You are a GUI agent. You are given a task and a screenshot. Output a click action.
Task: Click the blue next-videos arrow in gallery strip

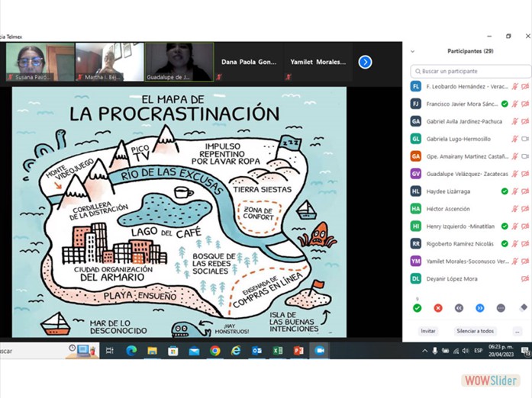click(x=365, y=62)
